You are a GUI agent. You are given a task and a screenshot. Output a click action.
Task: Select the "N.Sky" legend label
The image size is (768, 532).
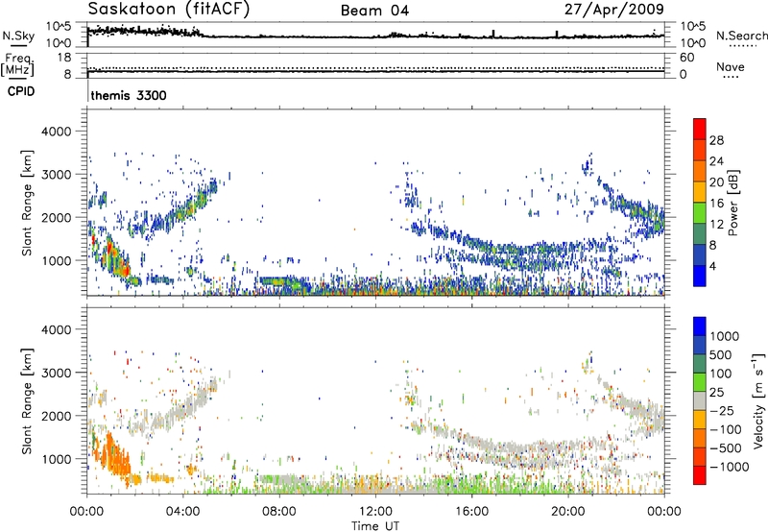coord(18,36)
